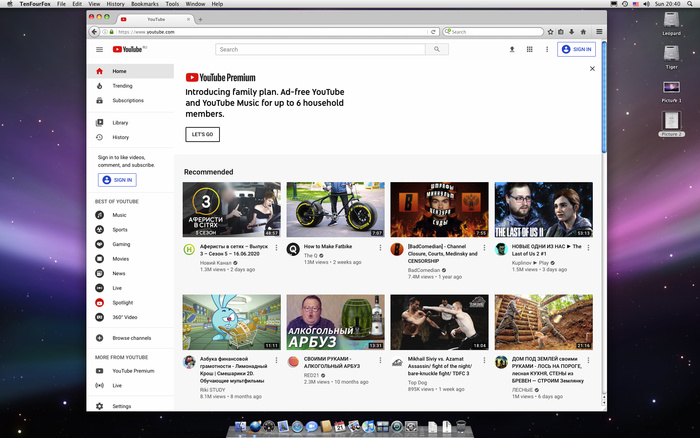Open the TenFourFox hamburger menu
700x438 pixels.
pos(599,32)
